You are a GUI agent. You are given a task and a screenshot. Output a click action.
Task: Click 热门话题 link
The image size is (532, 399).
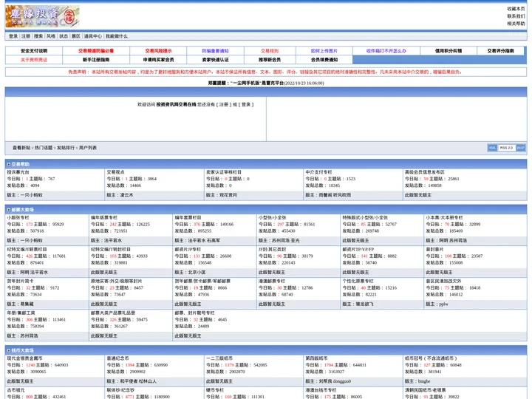44,148
